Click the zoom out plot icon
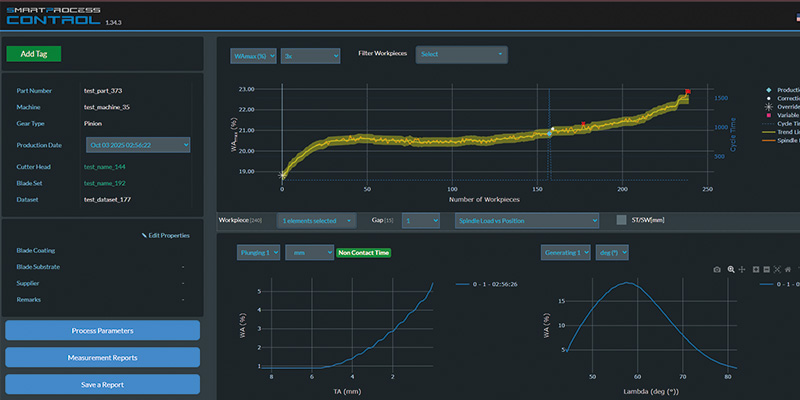 pyautogui.click(x=767, y=269)
